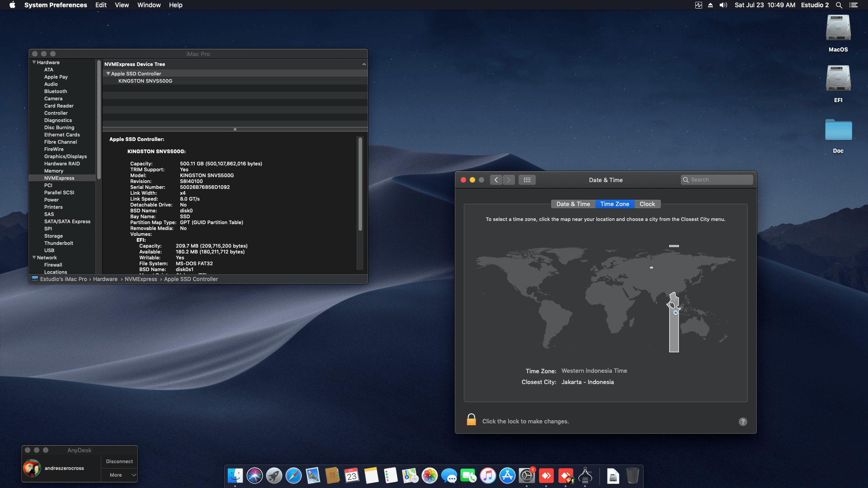This screenshot has width=868, height=488.
Task: Click the lock to make changes
Action: (471, 420)
